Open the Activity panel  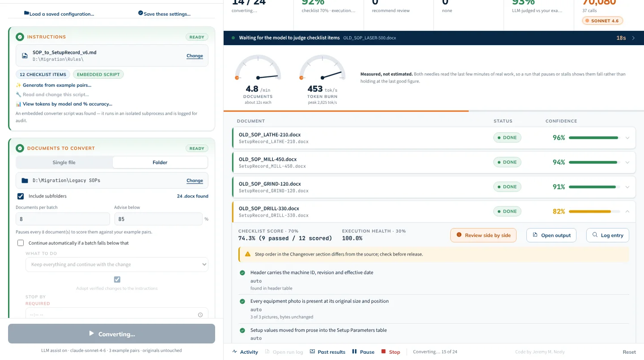(x=245, y=352)
